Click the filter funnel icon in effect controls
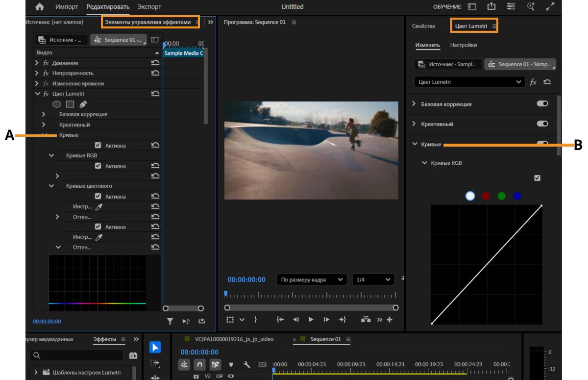 point(170,322)
